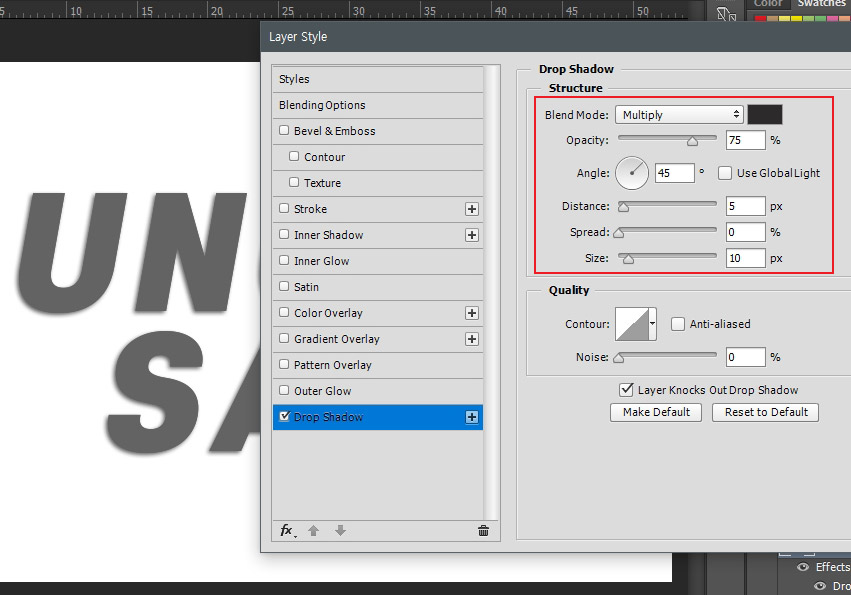Switch to the Color tab

pos(767,4)
